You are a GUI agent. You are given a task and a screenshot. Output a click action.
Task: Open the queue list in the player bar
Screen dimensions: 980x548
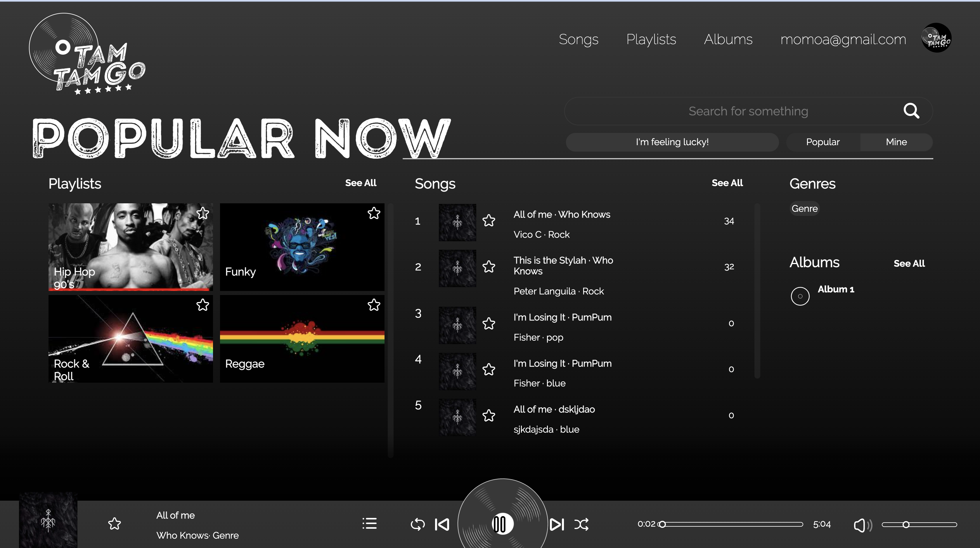pyautogui.click(x=369, y=524)
